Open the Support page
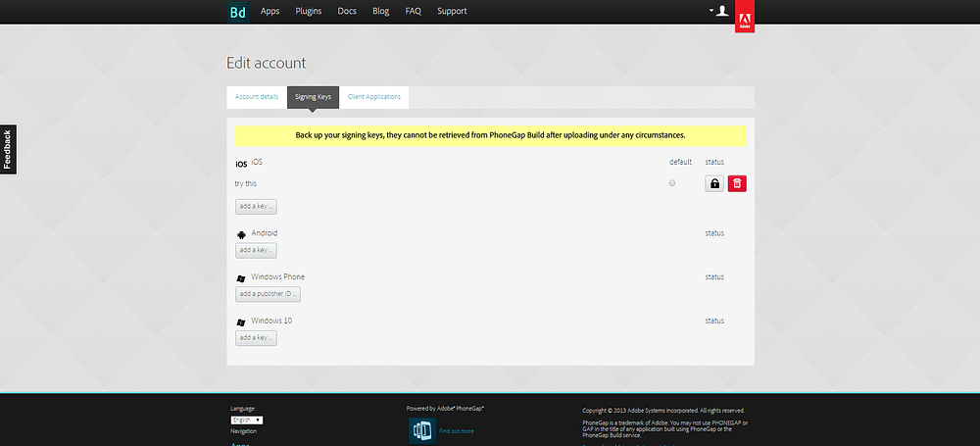The height and width of the screenshot is (446, 980). click(452, 11)
